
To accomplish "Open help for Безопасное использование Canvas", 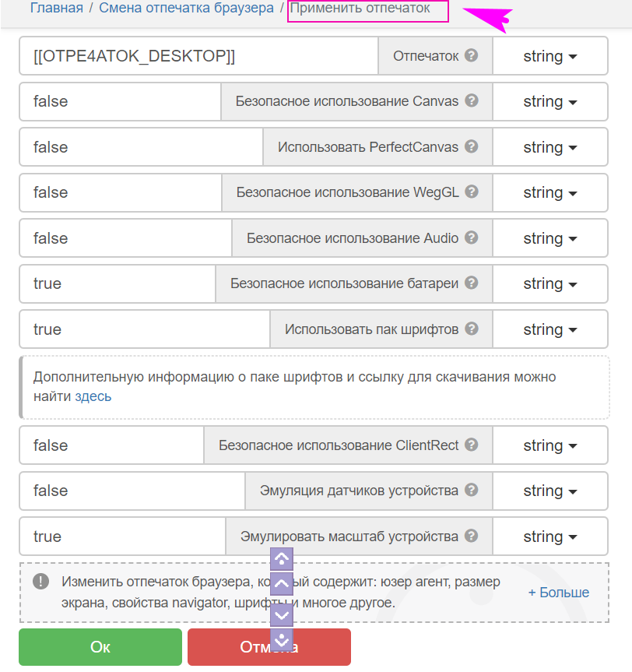I will 471,101.
